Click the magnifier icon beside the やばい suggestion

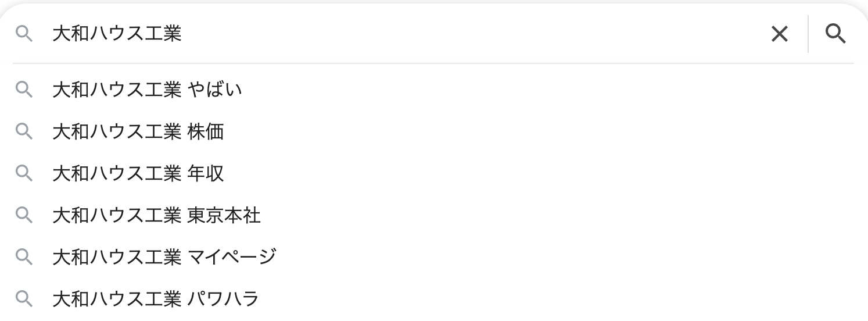24,90
